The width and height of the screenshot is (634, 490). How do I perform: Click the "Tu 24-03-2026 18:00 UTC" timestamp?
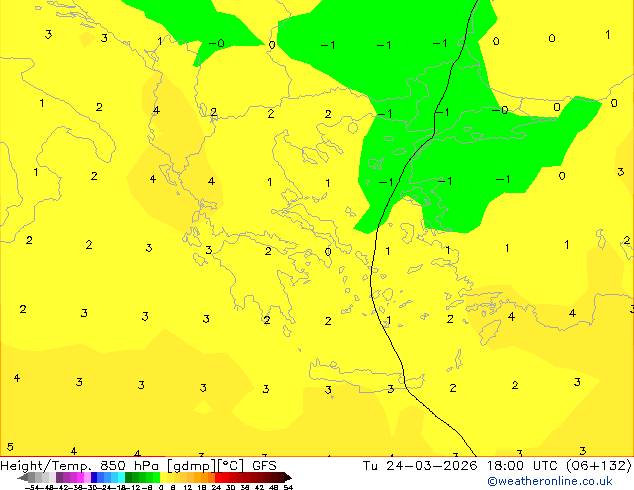tap(462, 466)
